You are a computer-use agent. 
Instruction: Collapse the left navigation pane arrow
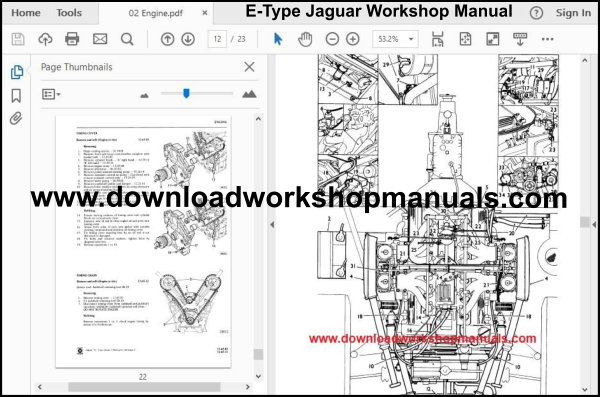(272, 225)
